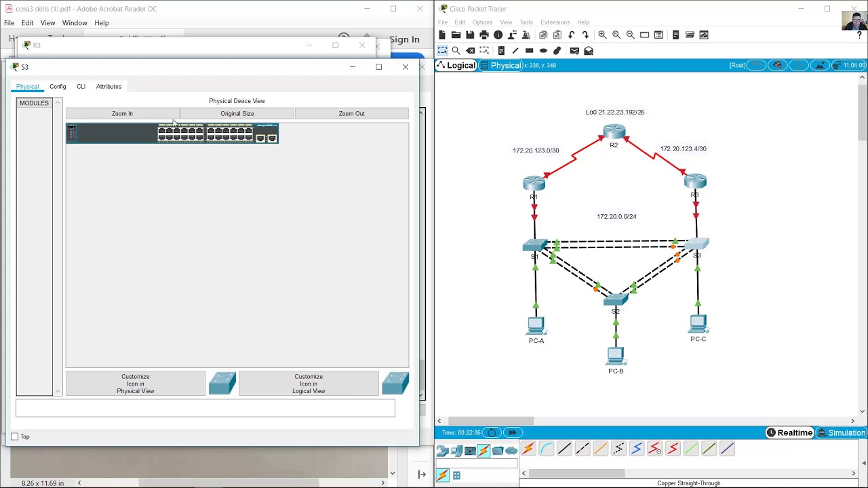This screenshot has height=488, width=868.
Task: Click the S3 switch device image
Action: [x=172, y=134]
